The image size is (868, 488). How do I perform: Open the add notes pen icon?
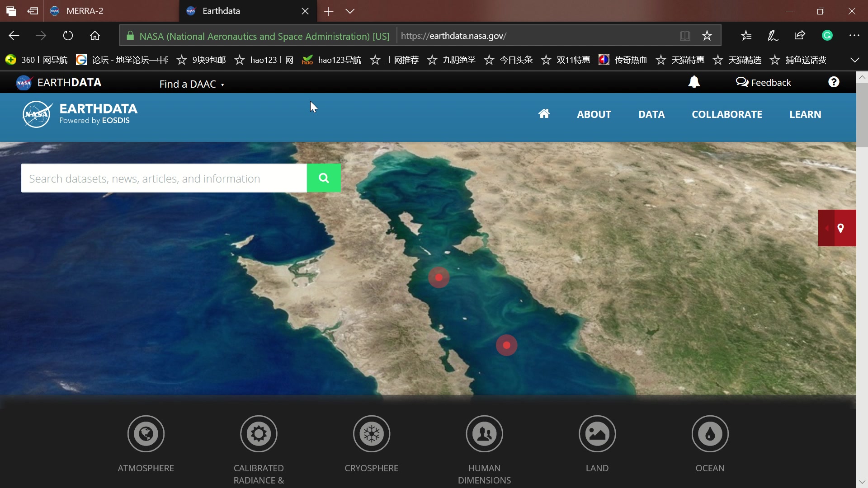773,36
